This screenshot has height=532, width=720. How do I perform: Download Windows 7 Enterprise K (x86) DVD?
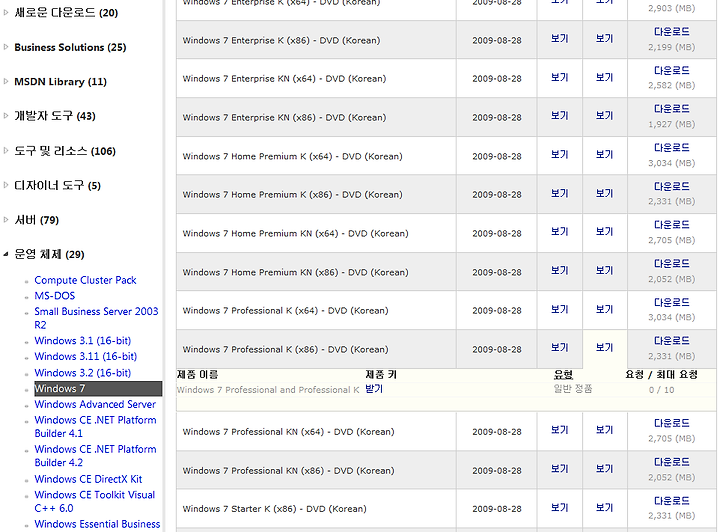coord(671,32)
